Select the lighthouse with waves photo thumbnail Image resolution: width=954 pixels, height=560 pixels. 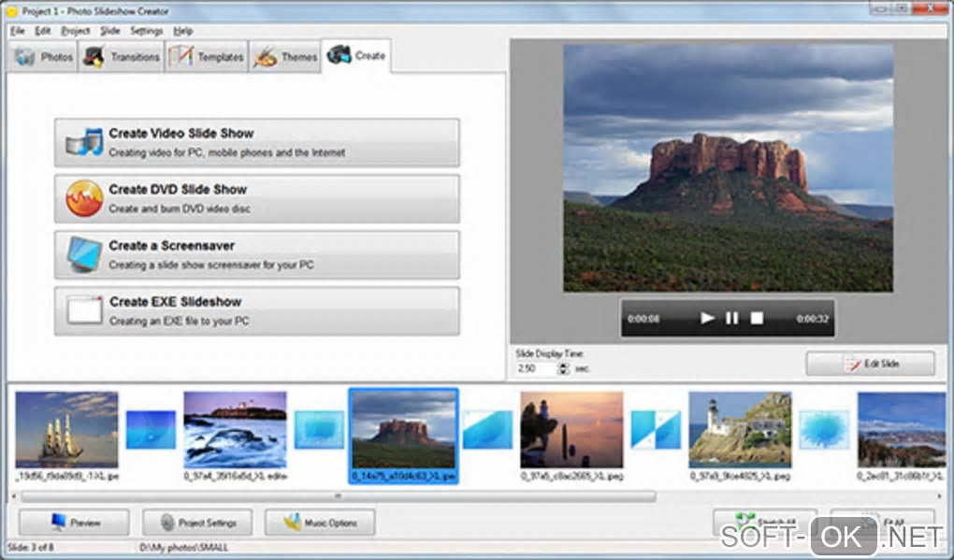(236, 430)
